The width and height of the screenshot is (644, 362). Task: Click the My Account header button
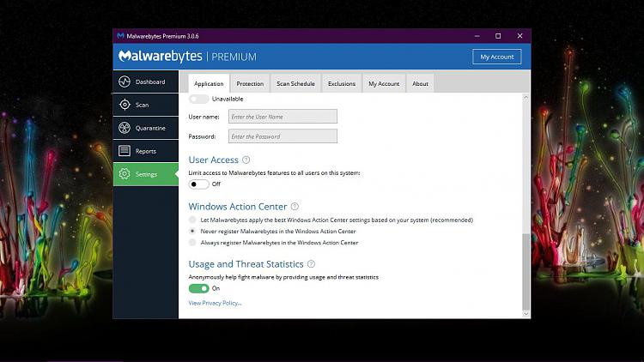(x=496, y=57)
